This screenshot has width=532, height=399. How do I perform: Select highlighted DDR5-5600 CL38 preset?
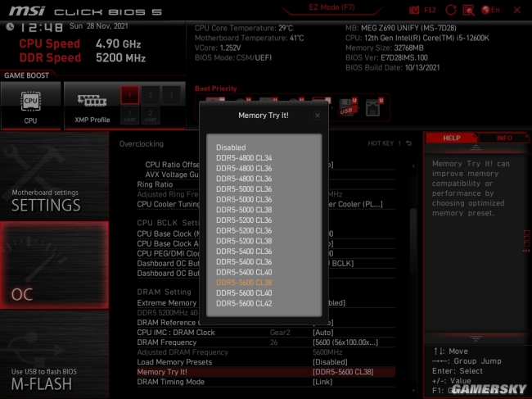tap(244, 283)
